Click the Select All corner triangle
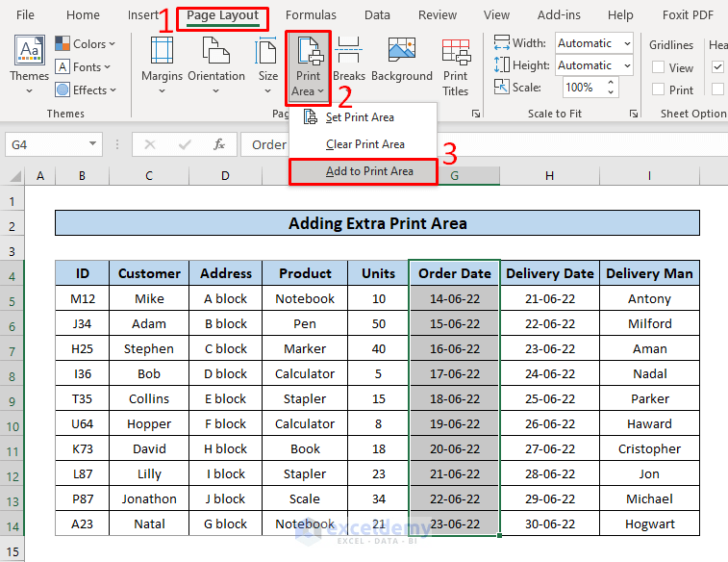The height and width of the screenshot is (562, 728). pos(15,176)
